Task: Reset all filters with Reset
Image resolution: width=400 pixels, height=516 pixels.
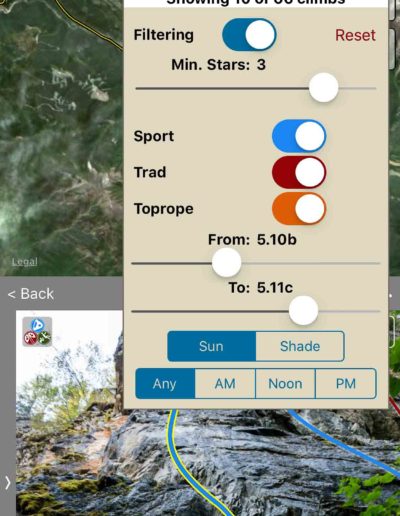Action: pyautogui.click(x=355, y=35)
